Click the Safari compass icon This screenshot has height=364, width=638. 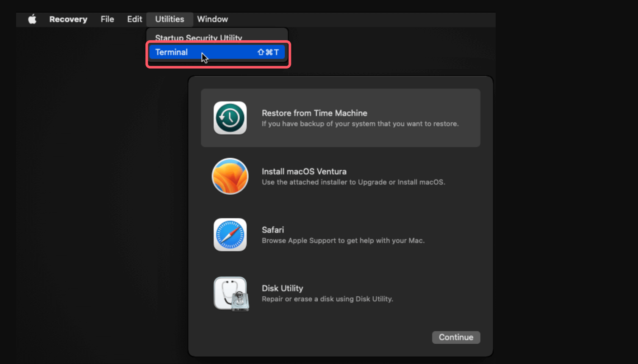pyautogui.click(x=230, y=234)
